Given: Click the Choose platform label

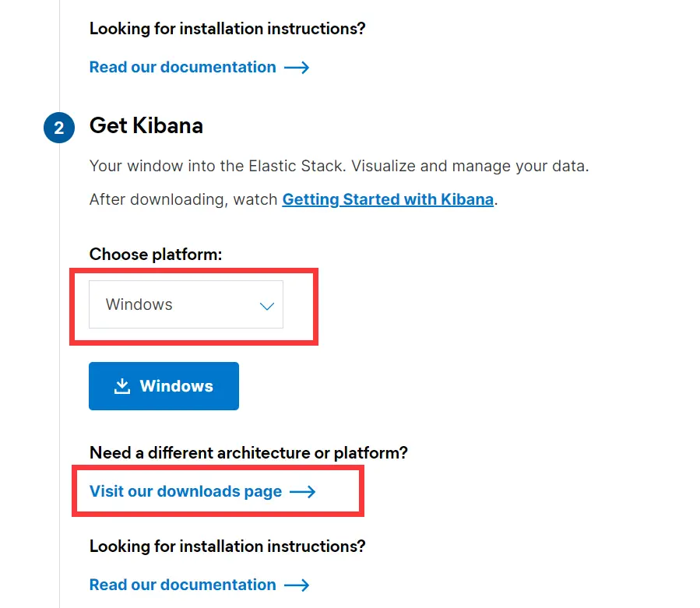Looking at the screenshot, I should coord(156,255).
